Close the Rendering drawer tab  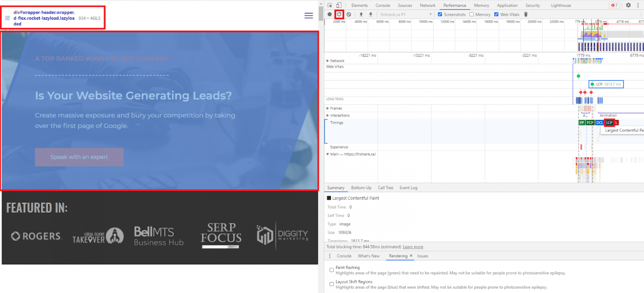(x=411, y=256)
